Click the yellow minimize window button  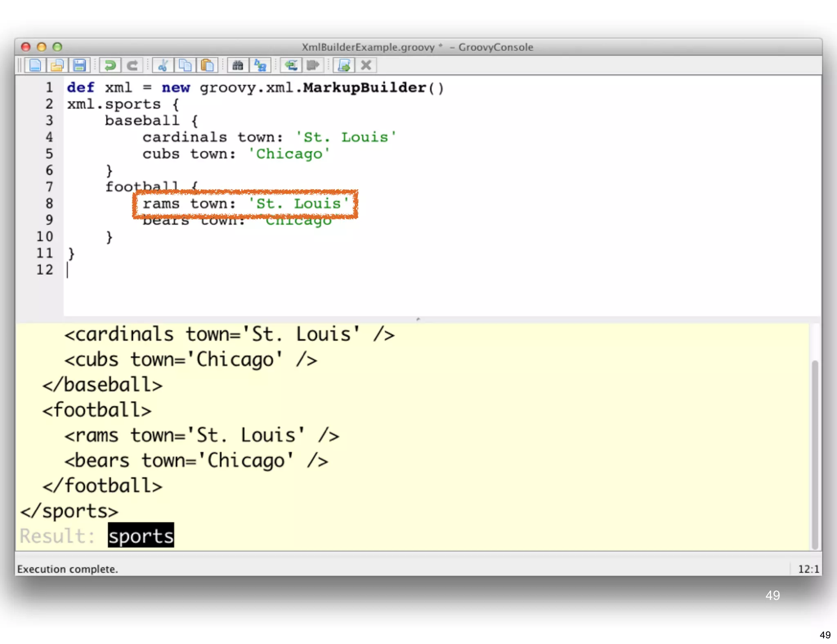click(42, 47)
